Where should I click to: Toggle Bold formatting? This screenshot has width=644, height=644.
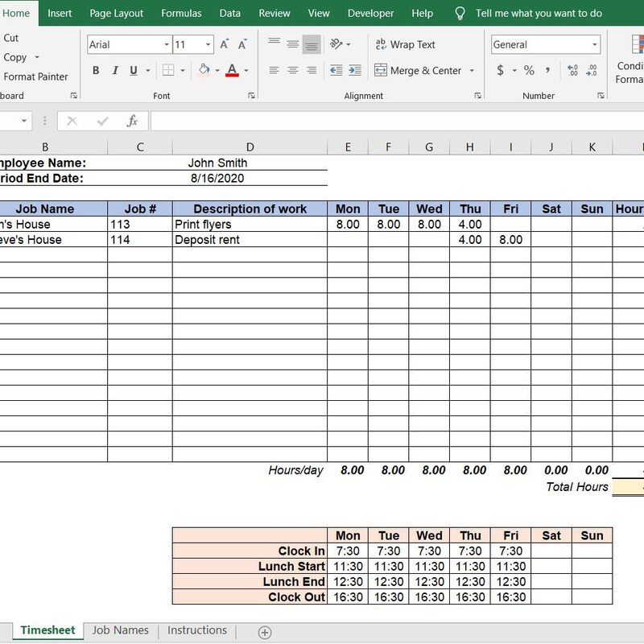point(96,71)
